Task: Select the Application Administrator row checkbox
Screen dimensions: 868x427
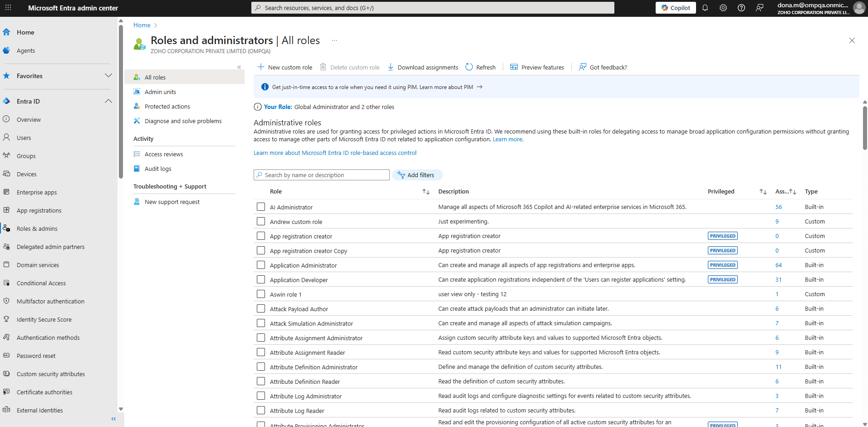Action: coord(260,265)
